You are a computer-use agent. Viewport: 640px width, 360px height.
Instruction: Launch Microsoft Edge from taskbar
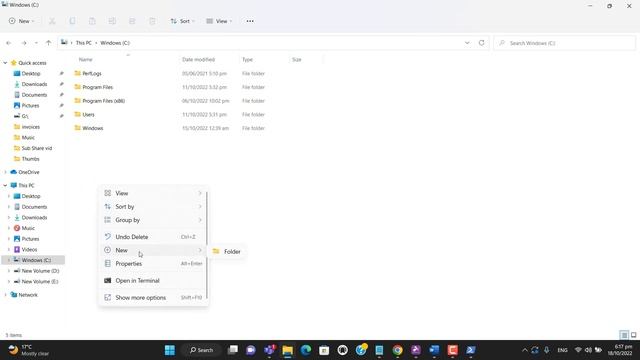pos(306,350)
